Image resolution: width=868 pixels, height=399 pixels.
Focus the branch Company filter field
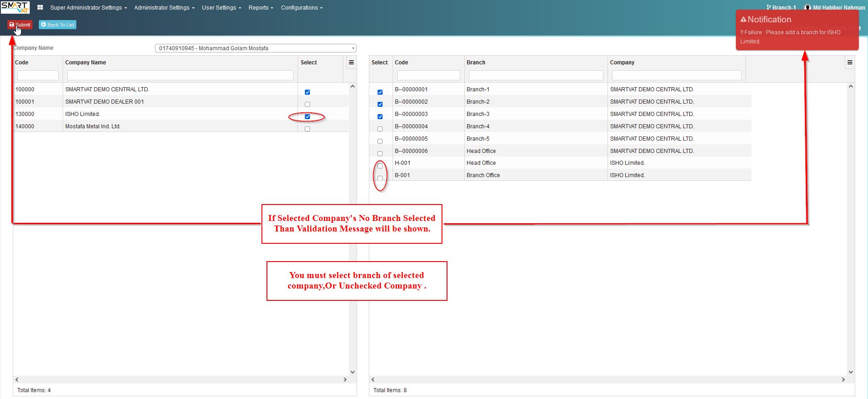[x=677, y=75]
